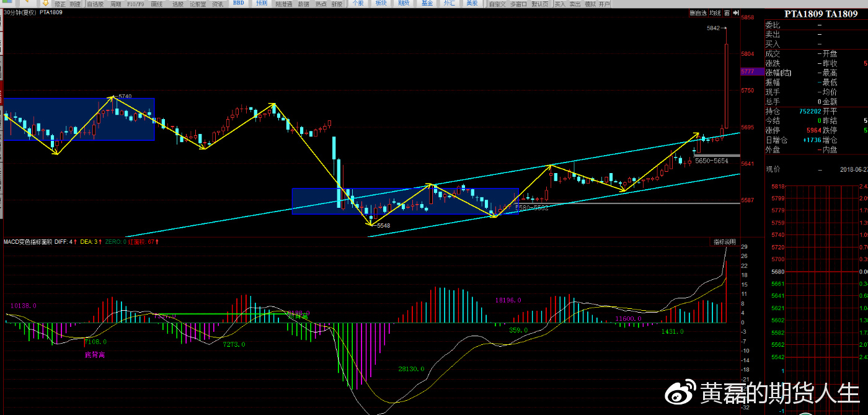Screen dimensions: 868x415
Task: Click the 卖出 sell button
Action: tap(575, 4)
